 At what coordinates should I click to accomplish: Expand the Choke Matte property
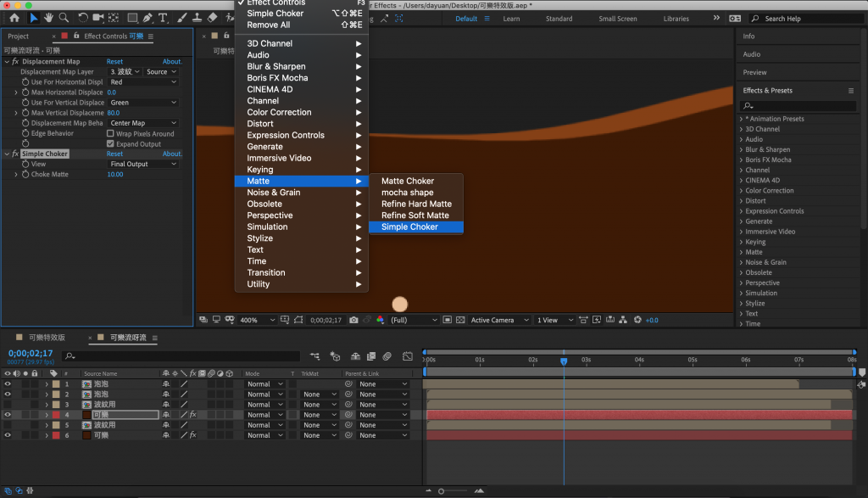click(x=16, y=174)
